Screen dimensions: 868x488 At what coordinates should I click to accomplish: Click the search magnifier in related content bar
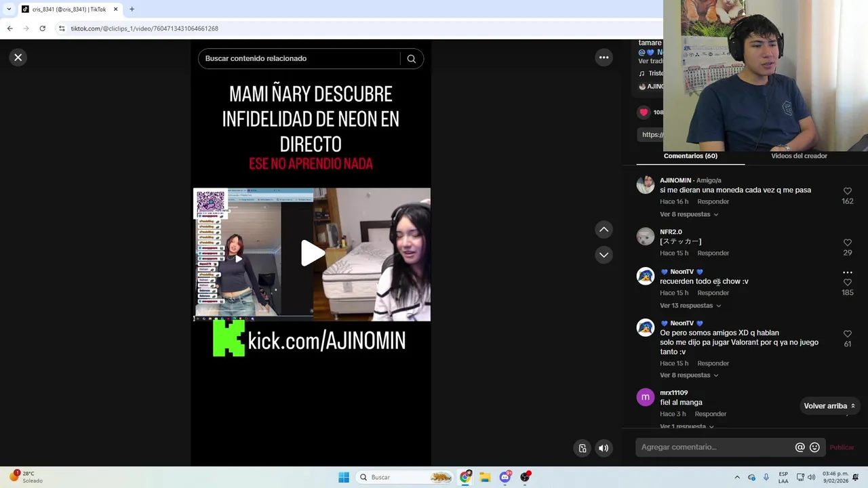[411, 58]
